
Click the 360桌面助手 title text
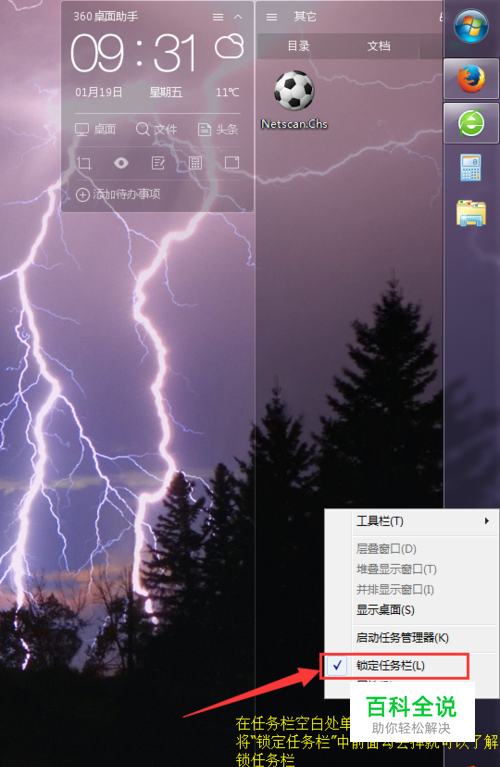click(x=106, y=17)
